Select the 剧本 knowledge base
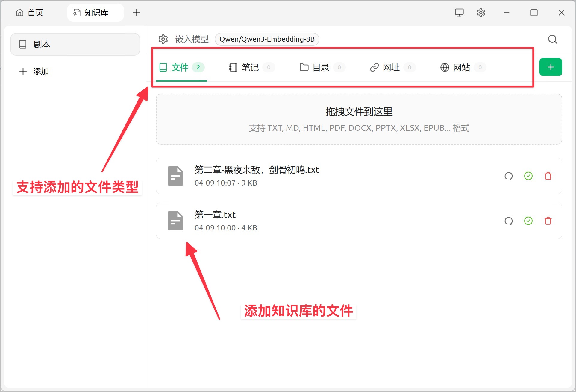 75,44
